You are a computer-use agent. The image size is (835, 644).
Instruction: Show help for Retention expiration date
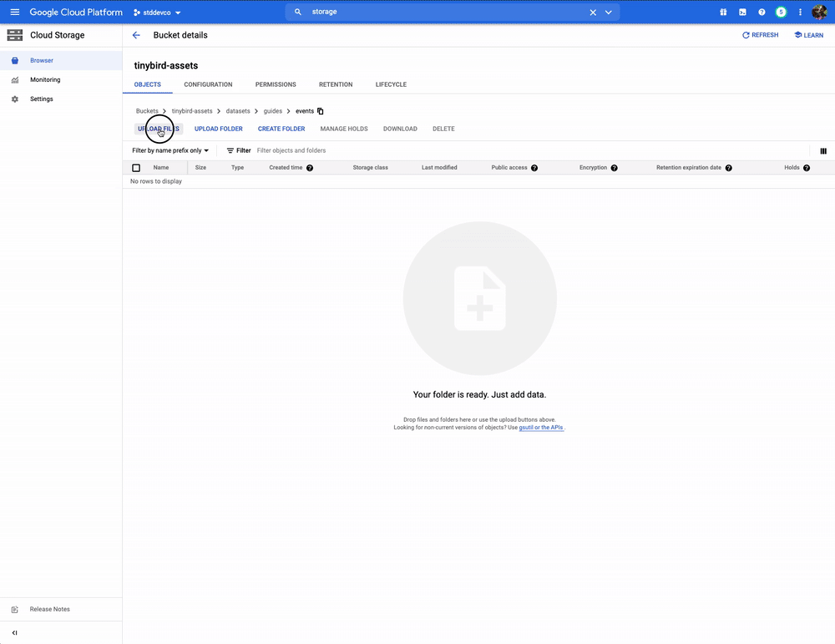click(728, 168)
